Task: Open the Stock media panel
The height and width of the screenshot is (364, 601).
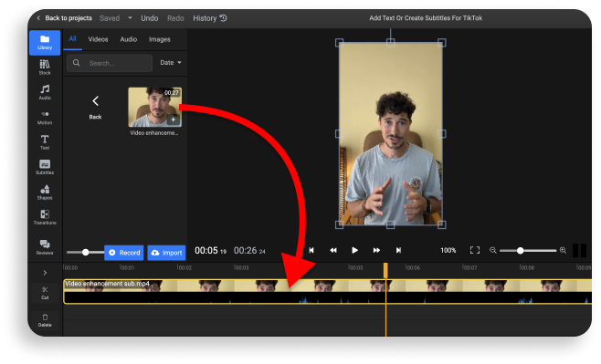Action: [45, 68]
